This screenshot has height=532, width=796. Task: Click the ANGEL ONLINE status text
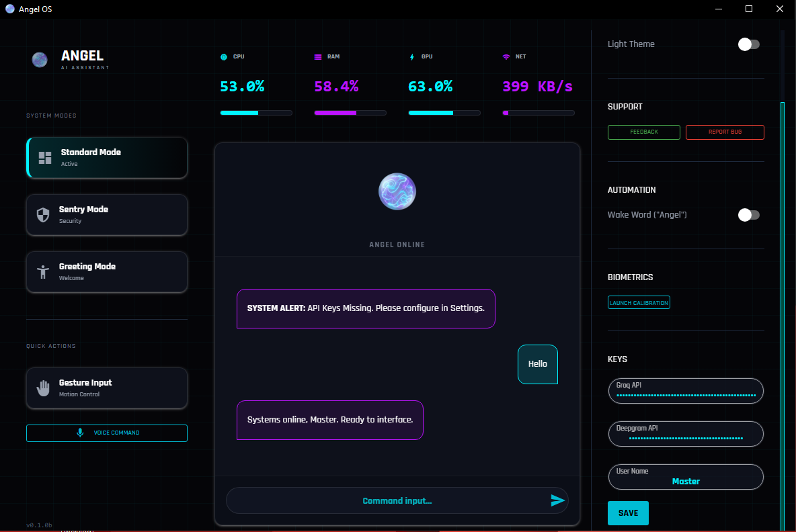(x=397, y=245)
